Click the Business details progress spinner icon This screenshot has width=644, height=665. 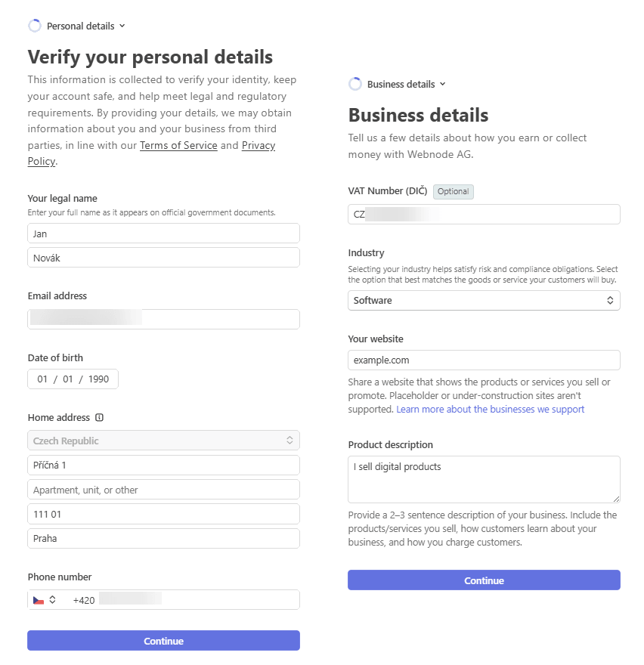click(355, 84)
